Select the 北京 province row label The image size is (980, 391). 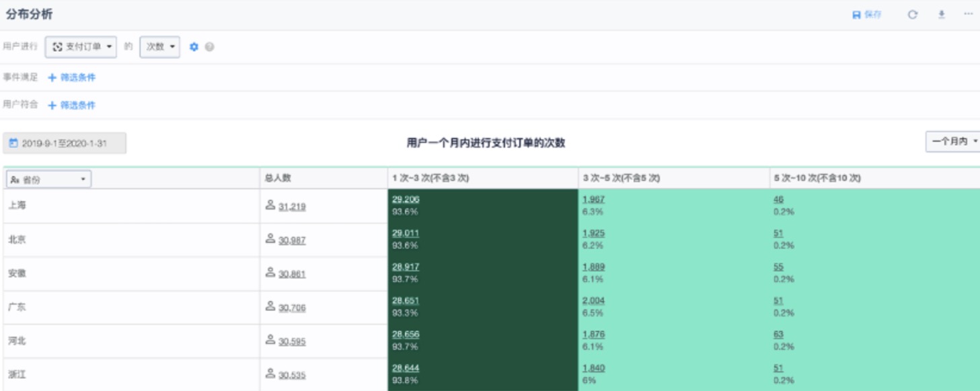[x=17, y=239]
